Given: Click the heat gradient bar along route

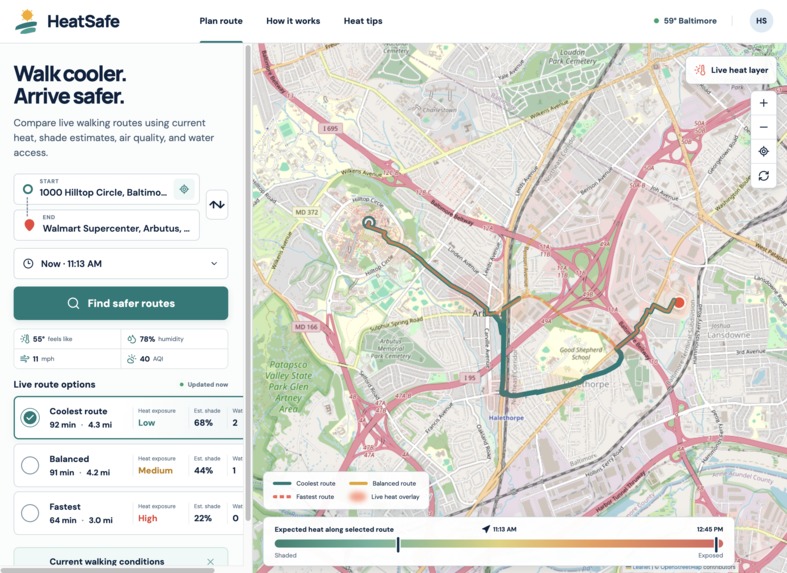Looking at the screenshot, I should [x=498, y=543].
